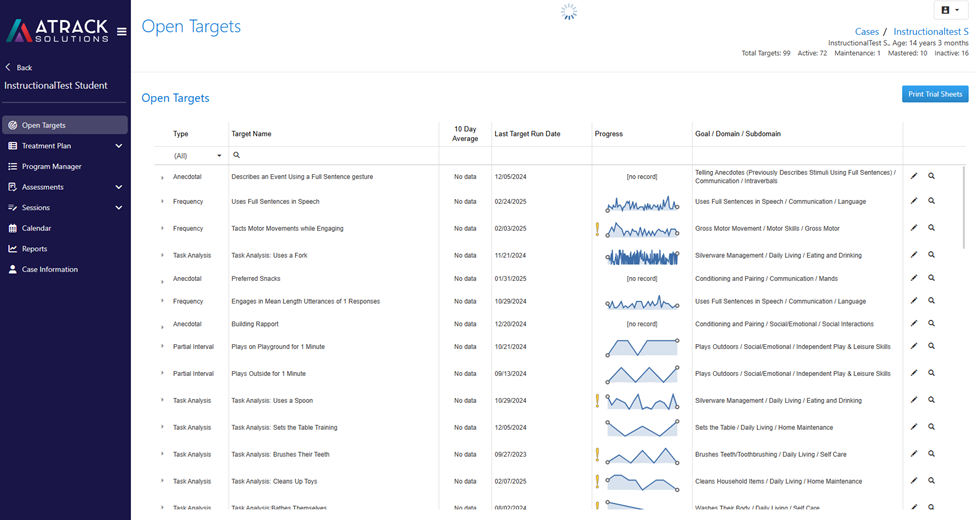This screenshot has width=975, height=520.
Task: Expand the Sessions sidebar section
Action: 119,208
